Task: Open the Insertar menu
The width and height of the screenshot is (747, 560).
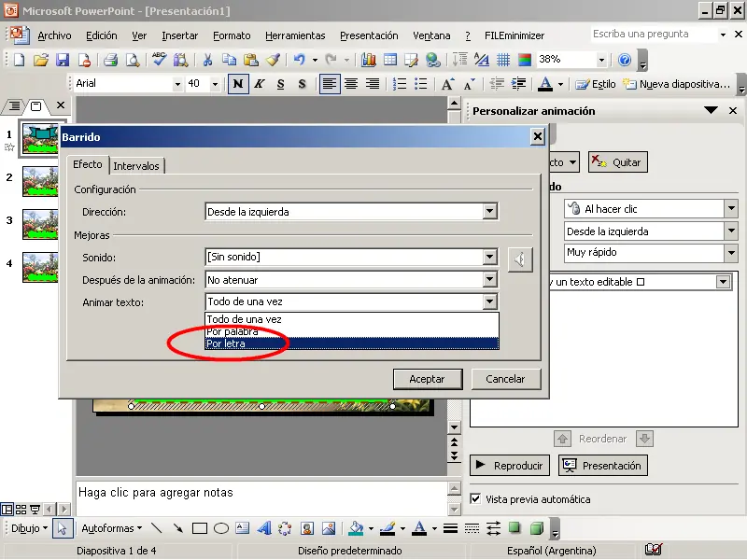Action: [x=179, y=35]
